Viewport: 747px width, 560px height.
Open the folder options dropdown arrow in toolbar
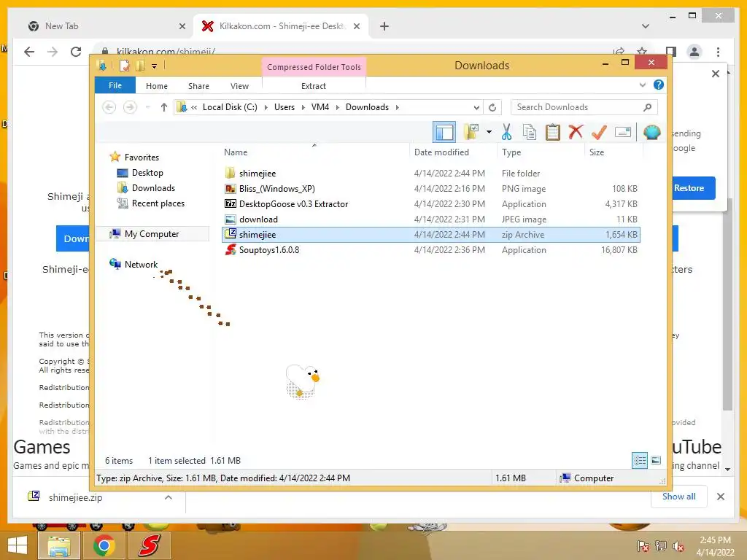tap(489, 132)
